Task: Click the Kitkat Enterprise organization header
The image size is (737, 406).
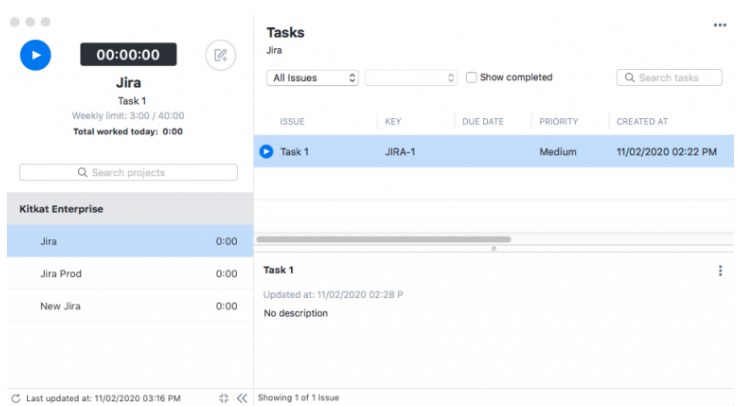Action: tap(61, 210)
